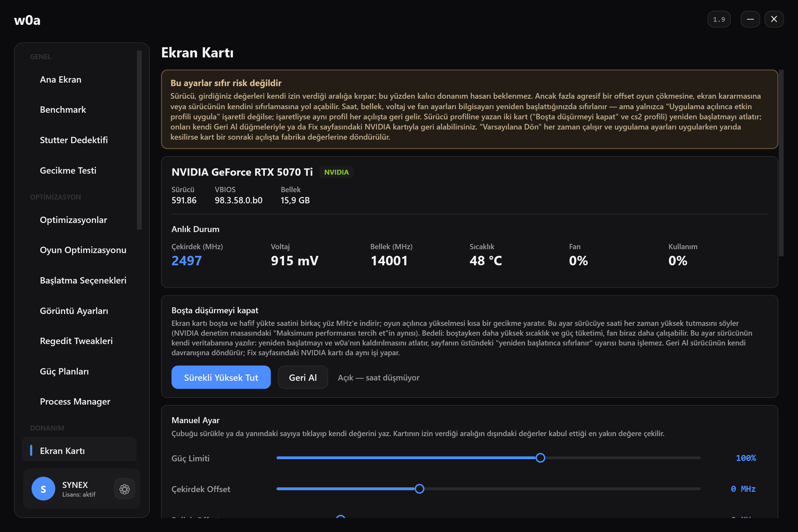The image size is (798, 532).
Task: Click the Güç Limiti slider handle
Action: pyautogui.click(x=540, y=458)
